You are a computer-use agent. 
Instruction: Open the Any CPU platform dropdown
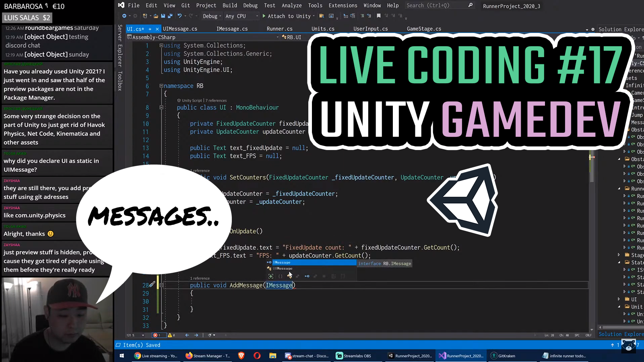[x=242, y=16]
